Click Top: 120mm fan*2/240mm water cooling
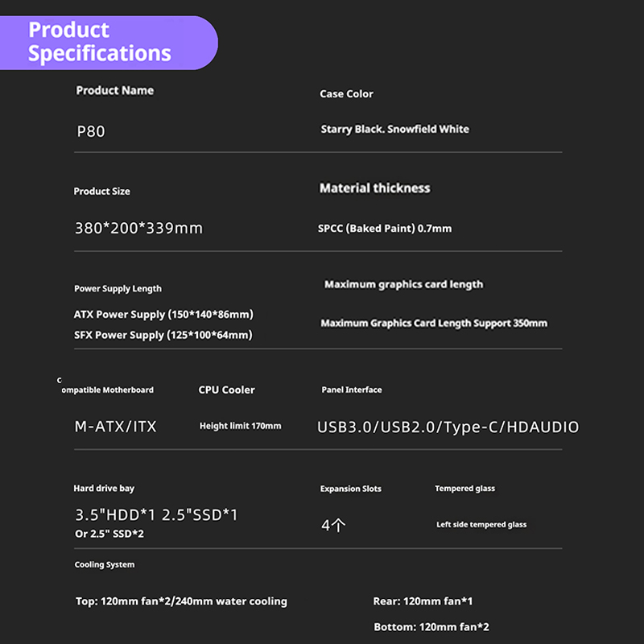The height and width of the screenshot is (644, 644). coord(182,601)
